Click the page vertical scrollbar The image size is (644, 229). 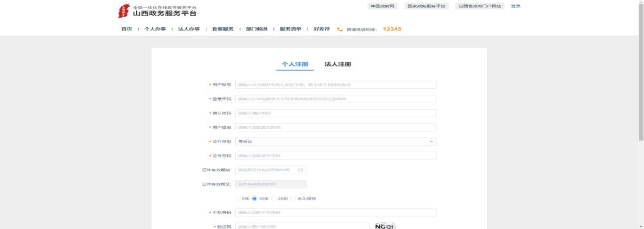pos(641,72)
